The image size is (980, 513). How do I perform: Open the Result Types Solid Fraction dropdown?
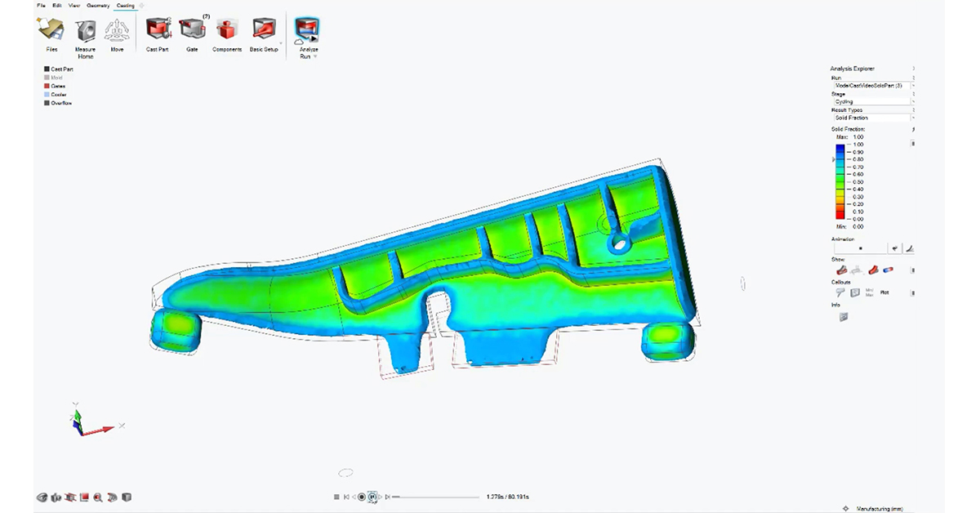[x=873, y=118]
